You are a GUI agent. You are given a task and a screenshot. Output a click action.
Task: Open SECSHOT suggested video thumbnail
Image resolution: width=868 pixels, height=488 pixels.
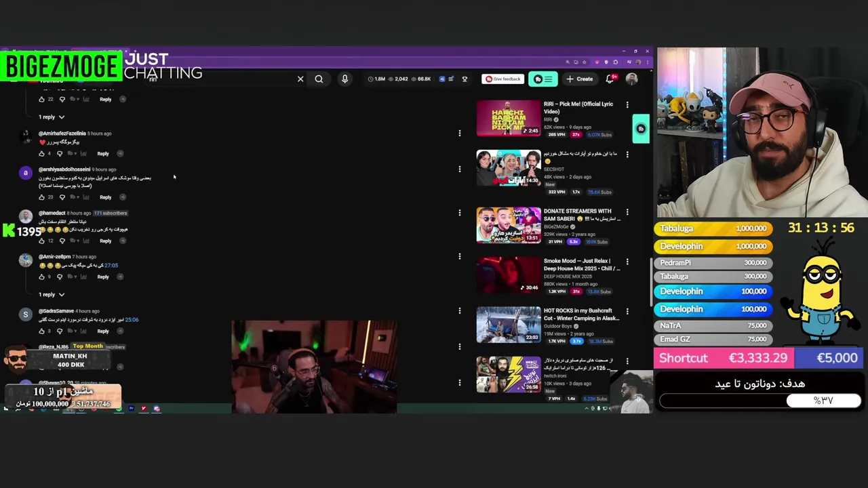click(x=508, y=167)
